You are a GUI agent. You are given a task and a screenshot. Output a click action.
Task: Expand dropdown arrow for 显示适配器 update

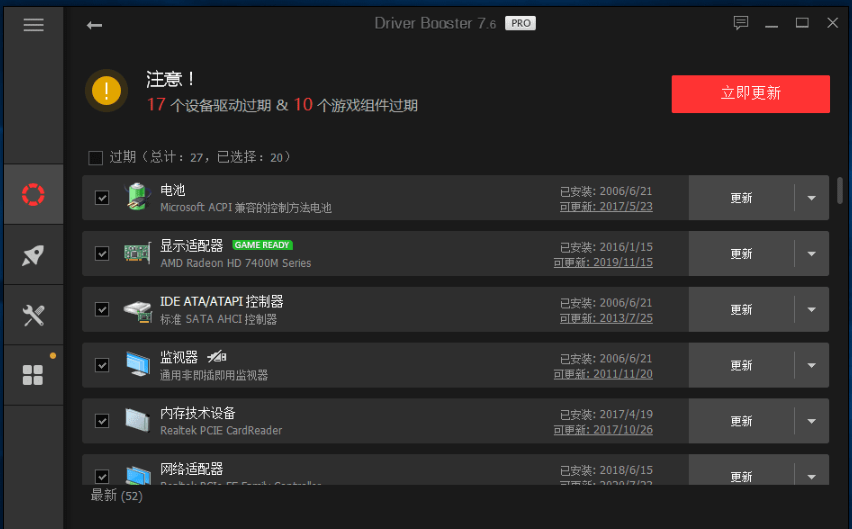pos(811,254)
